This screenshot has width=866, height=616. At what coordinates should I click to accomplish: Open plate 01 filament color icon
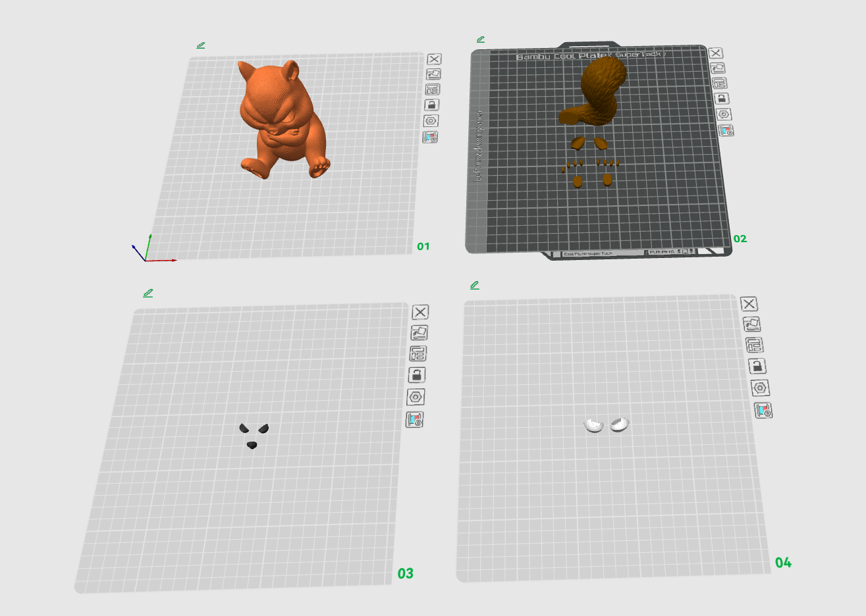430,137
